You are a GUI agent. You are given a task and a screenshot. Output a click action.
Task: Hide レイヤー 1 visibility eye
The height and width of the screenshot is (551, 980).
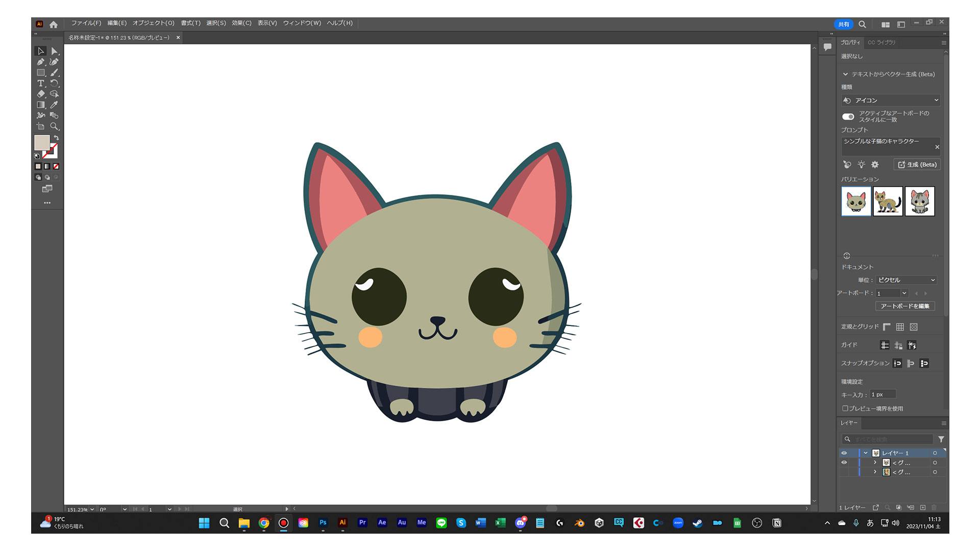(844, 453)
